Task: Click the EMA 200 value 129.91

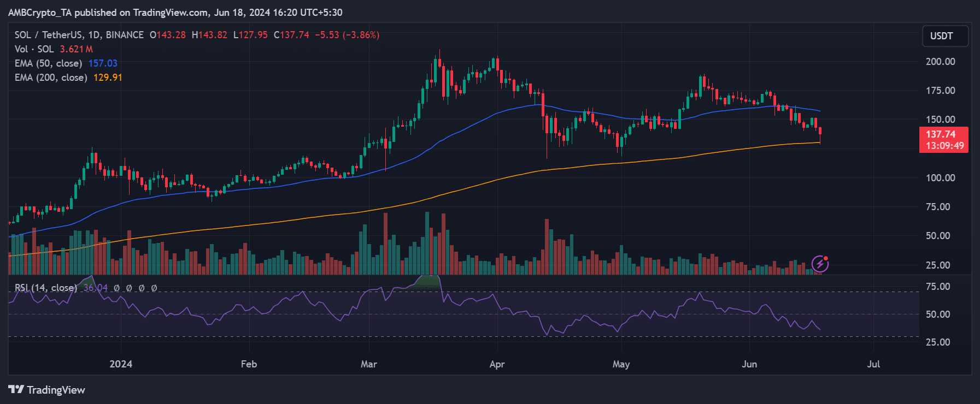Action: point(108,78)
